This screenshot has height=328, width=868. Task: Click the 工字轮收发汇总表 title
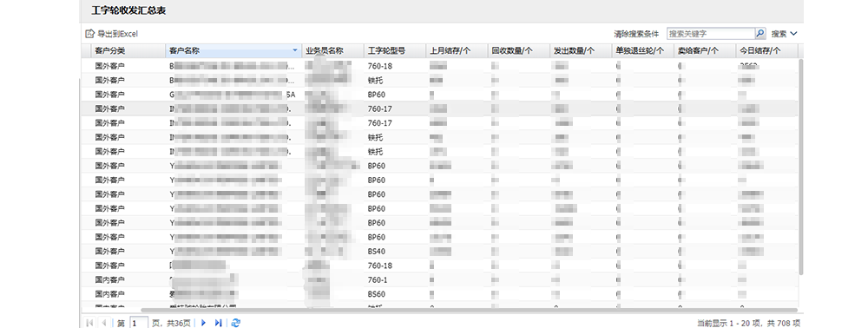click(x=128, y=10)
